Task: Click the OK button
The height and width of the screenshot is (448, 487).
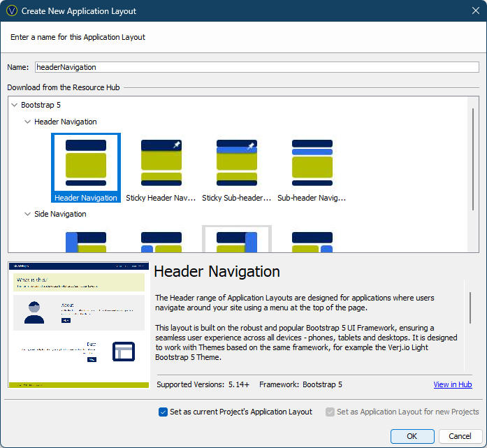Action: [412, 436]
